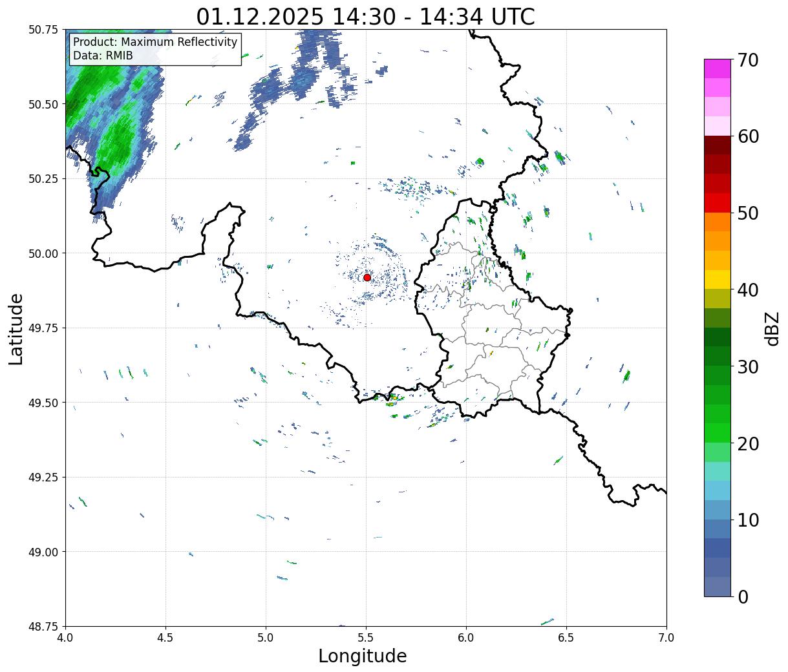Click the 49.75 latitude tick label
Screen dimensions: 788x672
tap(43, 328)
